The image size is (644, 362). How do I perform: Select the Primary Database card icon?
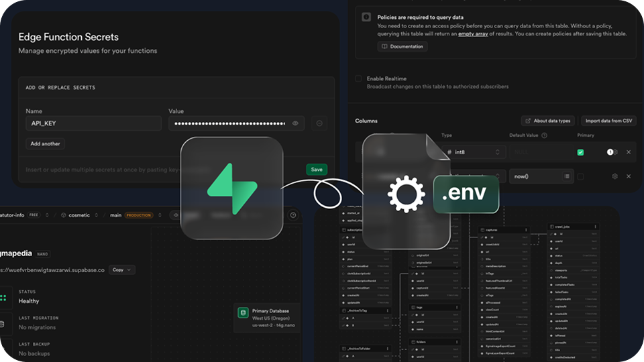243,313
